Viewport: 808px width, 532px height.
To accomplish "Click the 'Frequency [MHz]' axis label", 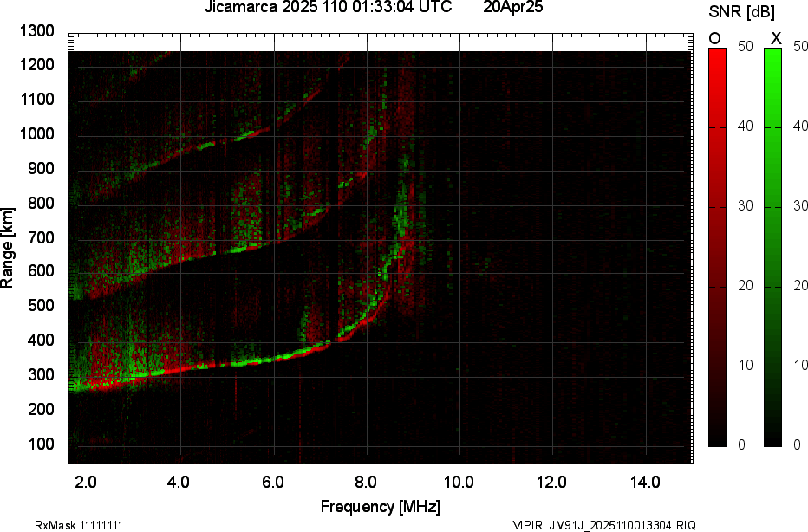I will coord(381,506).
